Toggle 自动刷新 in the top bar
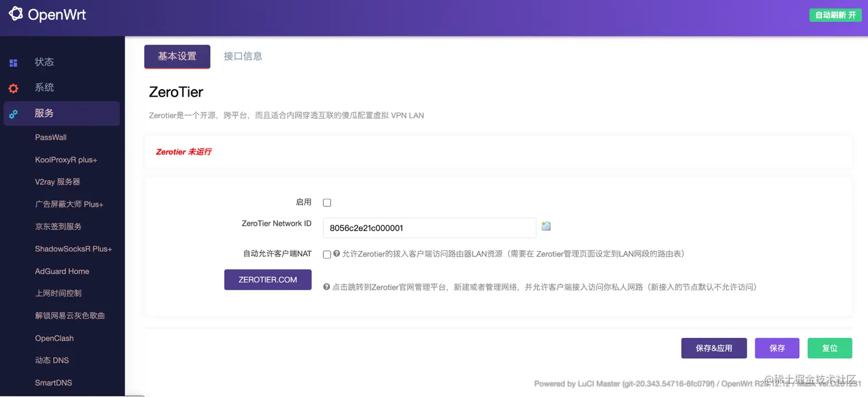868x397 pixels. 835,14
